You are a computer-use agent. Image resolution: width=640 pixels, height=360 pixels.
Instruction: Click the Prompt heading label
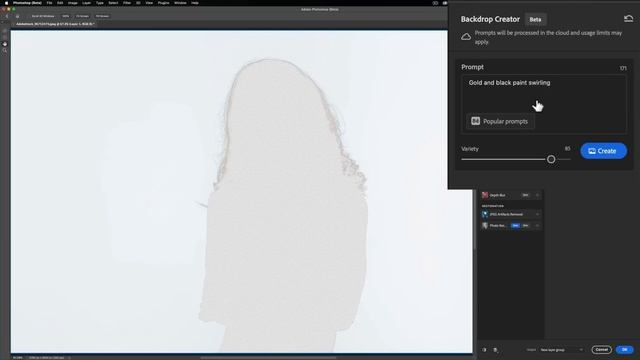(472, 67)
